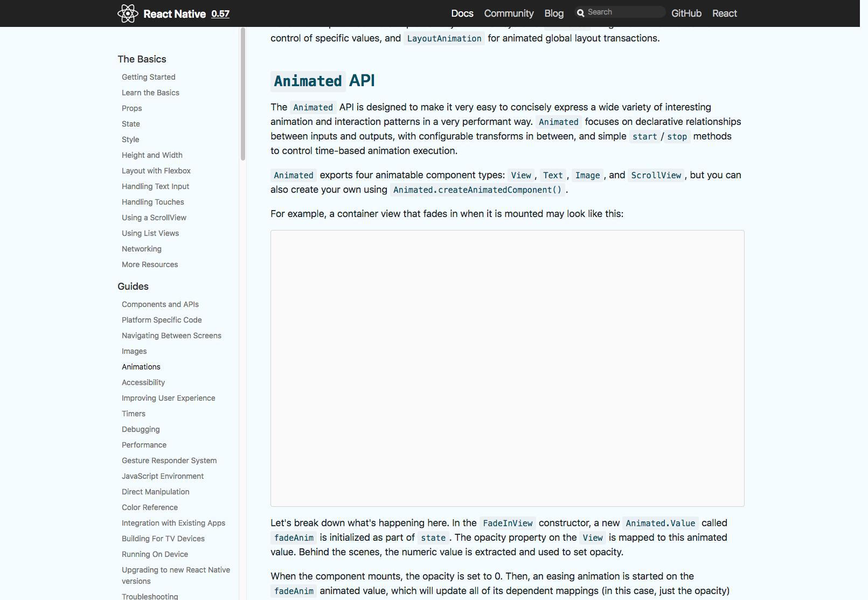Open Color Reference guide
This screenshot has height=600, width=868.
150,507
